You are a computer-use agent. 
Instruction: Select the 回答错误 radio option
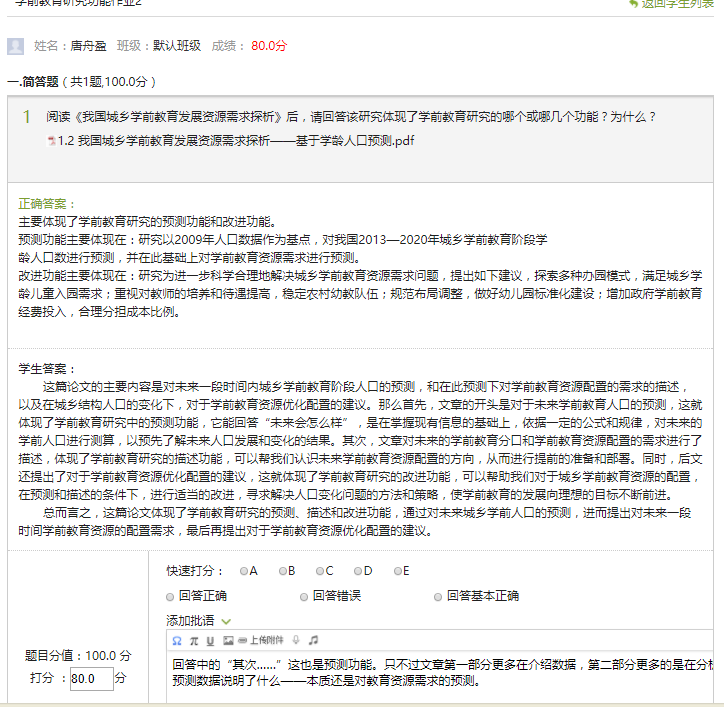click(305, 597)
